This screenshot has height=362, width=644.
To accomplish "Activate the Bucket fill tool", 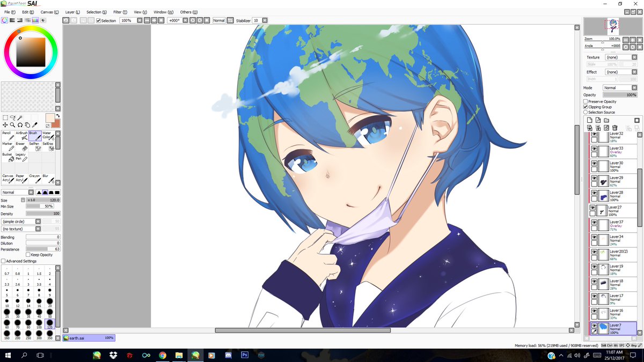I will pyautogui.click(x=9, y=157).
